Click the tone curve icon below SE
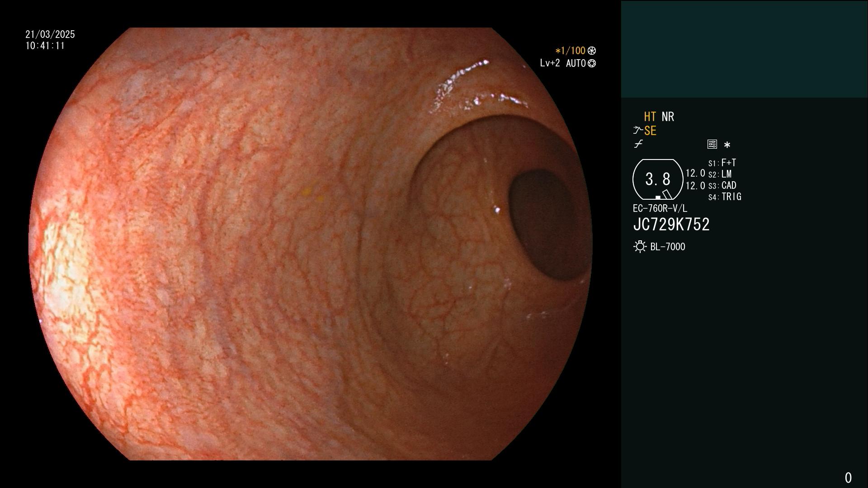This screenshot has width=868, height=488. pyautogui.click(x=638, y=144)
